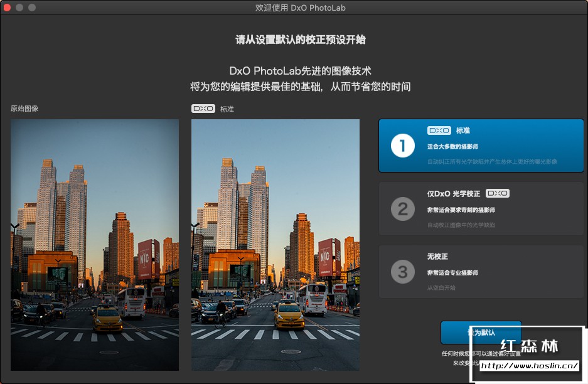
Task: Select the 标准 preset option card
Action: click(x=481, y=146)
